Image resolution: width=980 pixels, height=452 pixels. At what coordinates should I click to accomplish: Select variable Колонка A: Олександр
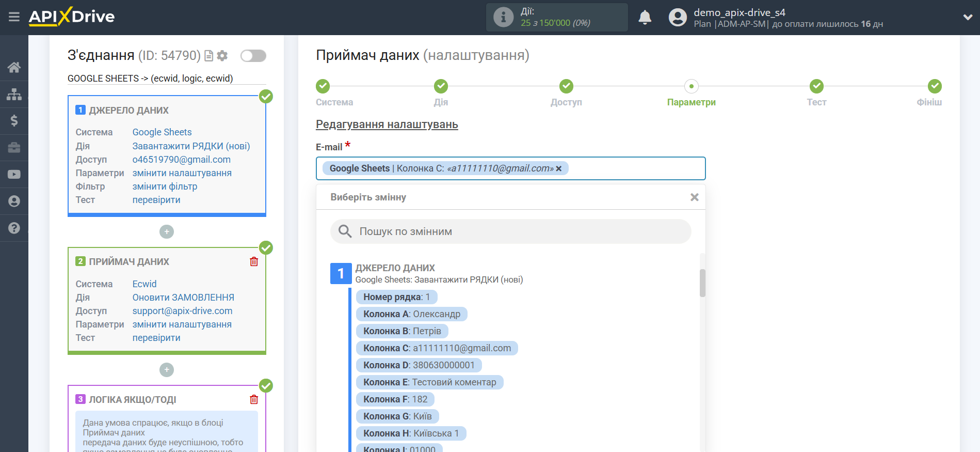coord(412,314)
